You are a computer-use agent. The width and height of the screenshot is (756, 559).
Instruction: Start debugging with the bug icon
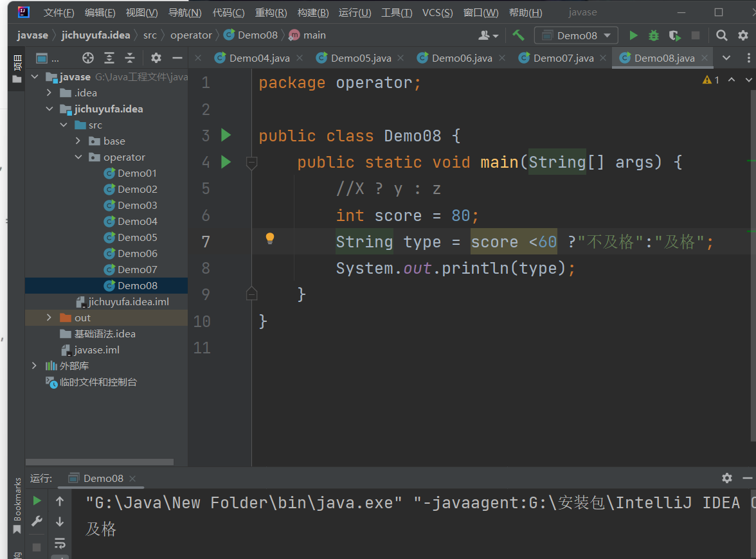[654, 35]
